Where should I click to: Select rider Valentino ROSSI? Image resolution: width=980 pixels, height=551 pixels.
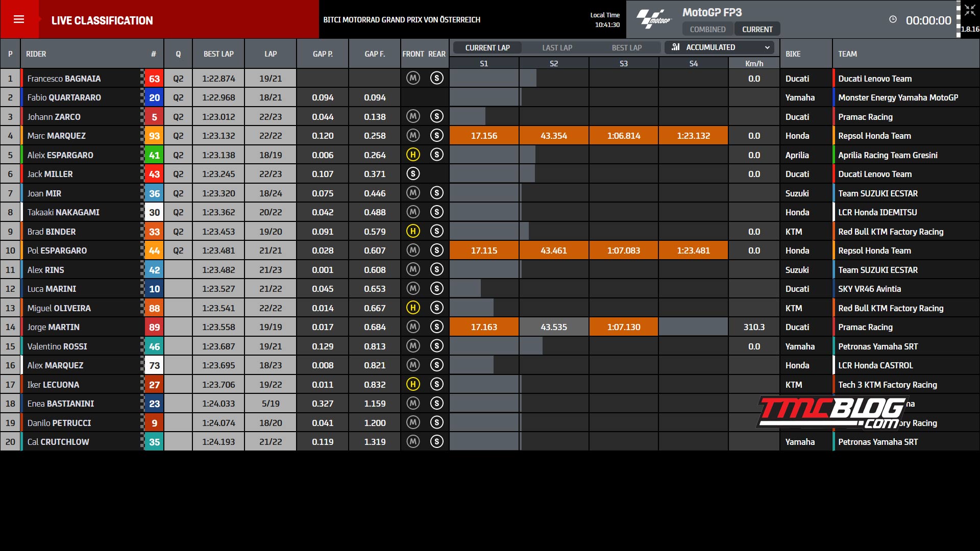(57, 346)
